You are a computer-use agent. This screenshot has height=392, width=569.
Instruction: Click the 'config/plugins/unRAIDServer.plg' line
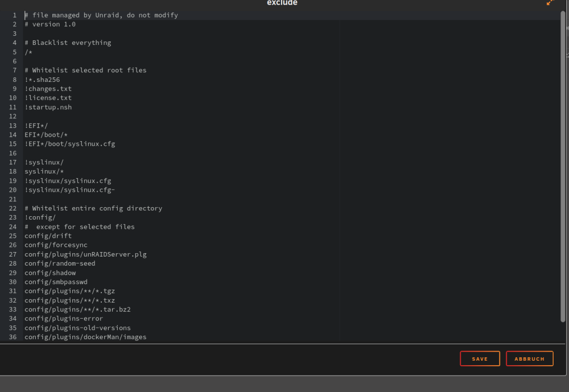(x=86, y=254)
